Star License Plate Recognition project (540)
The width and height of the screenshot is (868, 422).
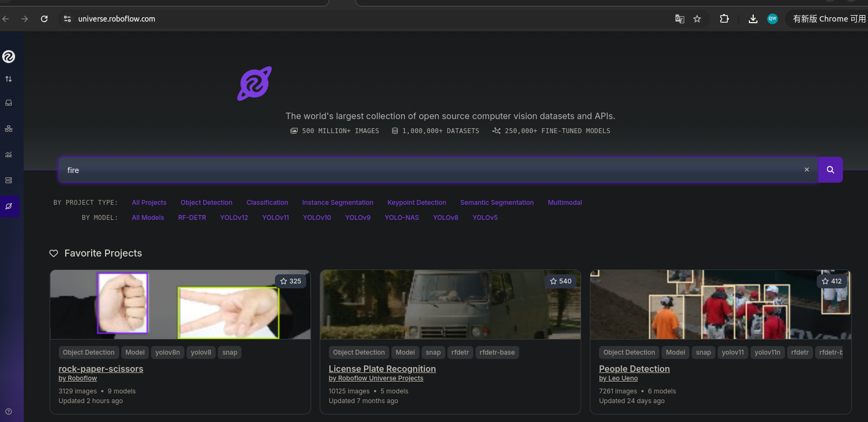(561, 281)
